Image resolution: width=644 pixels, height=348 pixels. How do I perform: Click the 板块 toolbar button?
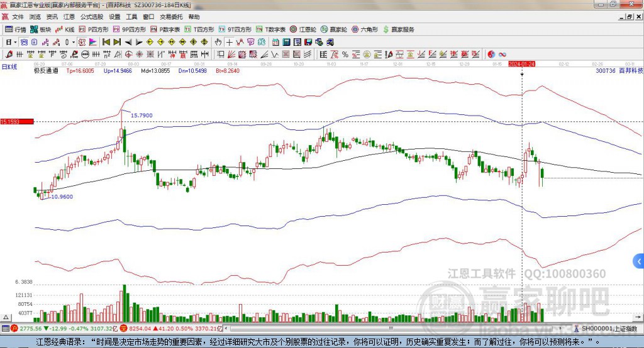tap(41, 30)
